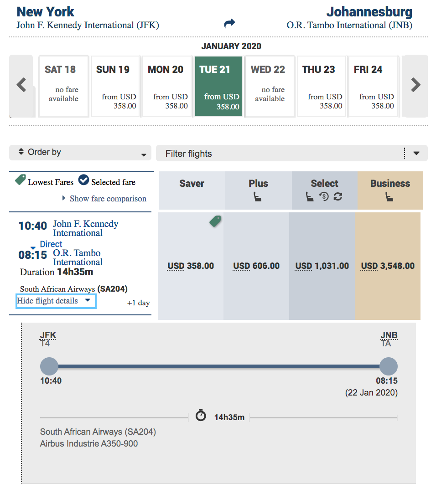Go to previous dates with left arrow
This screenshot has width=436, height=504.
coord(21,85)
